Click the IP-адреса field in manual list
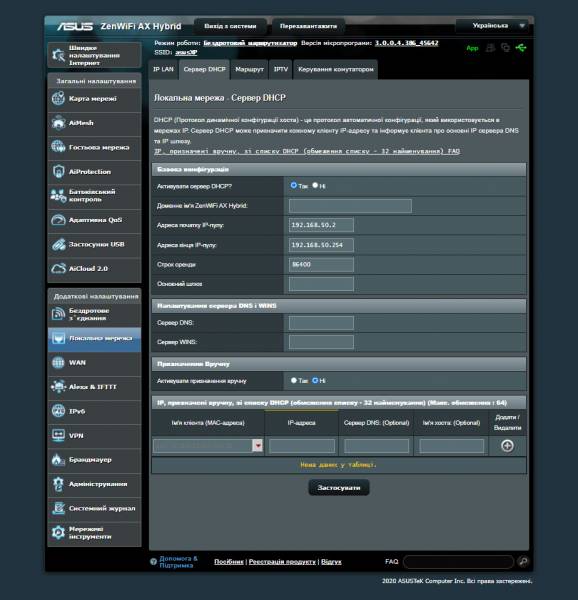578x600 pixels. tap(302, 446)
